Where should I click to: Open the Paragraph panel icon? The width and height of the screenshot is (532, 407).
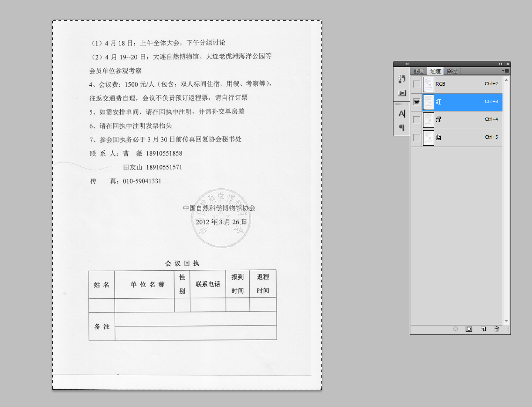[402, 128]
